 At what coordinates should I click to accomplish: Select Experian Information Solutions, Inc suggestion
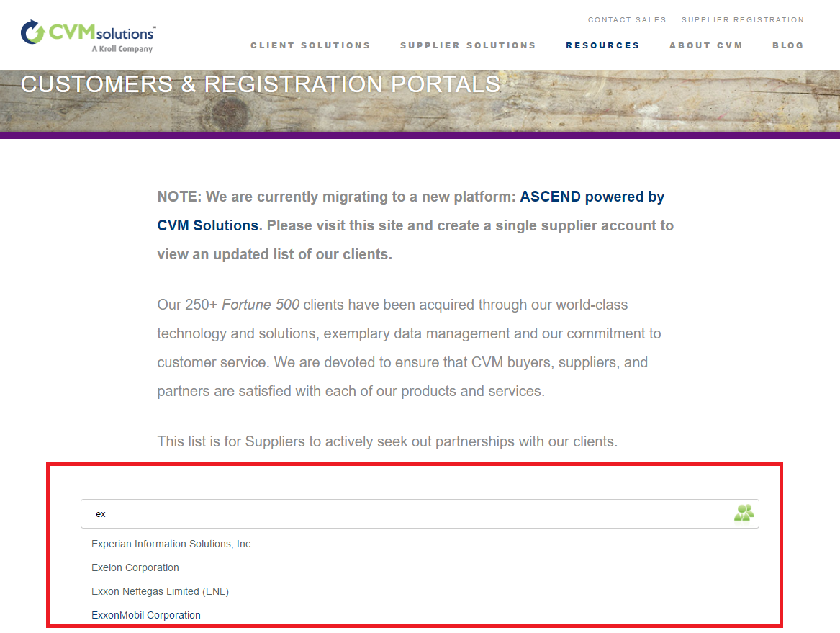coord(171,544)
